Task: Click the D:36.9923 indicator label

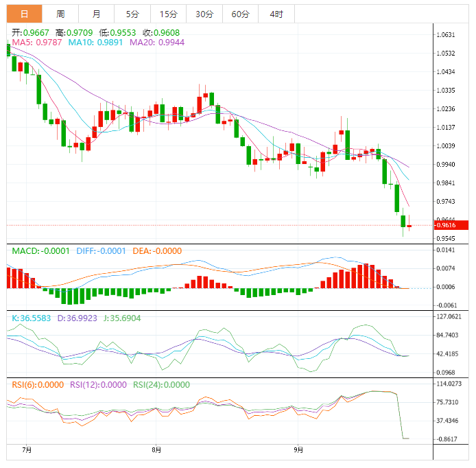Action: (x=77, y=318)
